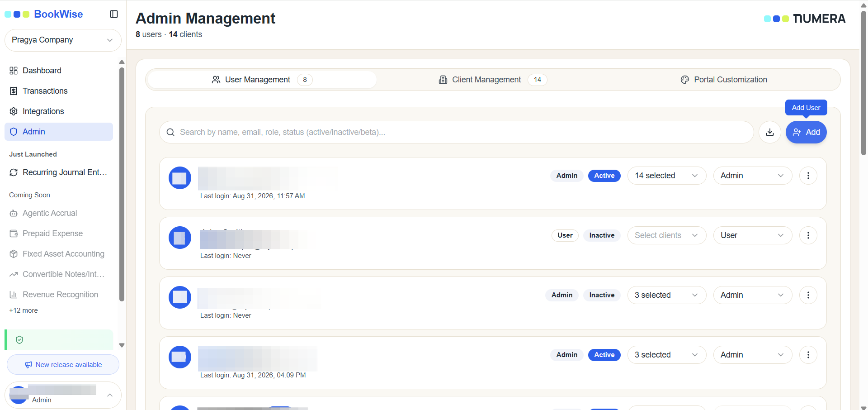Click "8 users" count in header
The image size is (868, 410).
(x=149, y=34)
